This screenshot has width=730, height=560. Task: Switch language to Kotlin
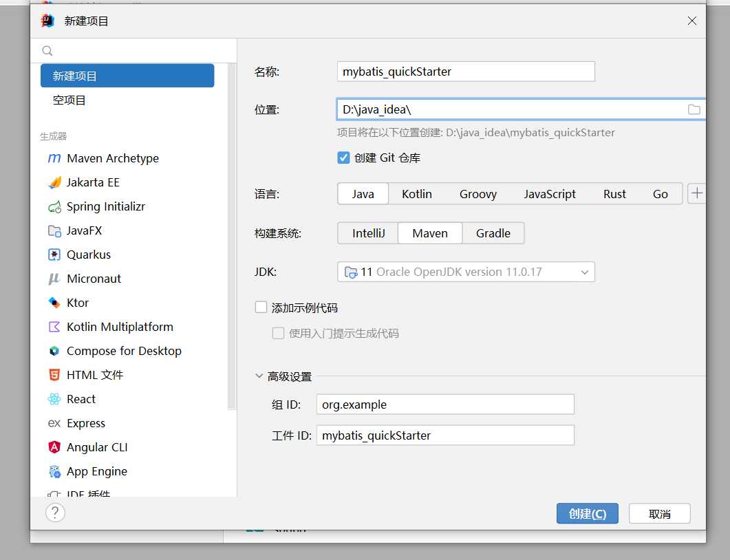pyautogui.click(x=417, y=194)
